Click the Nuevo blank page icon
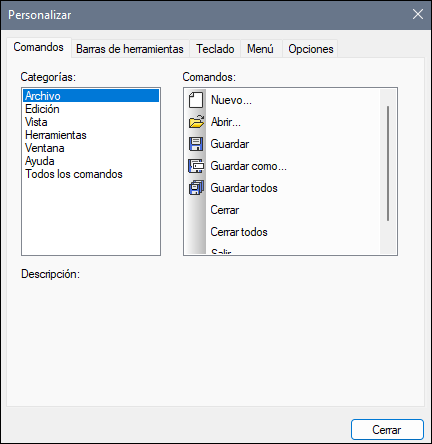This screenshot has width=432, height=444. pos(196,100)
